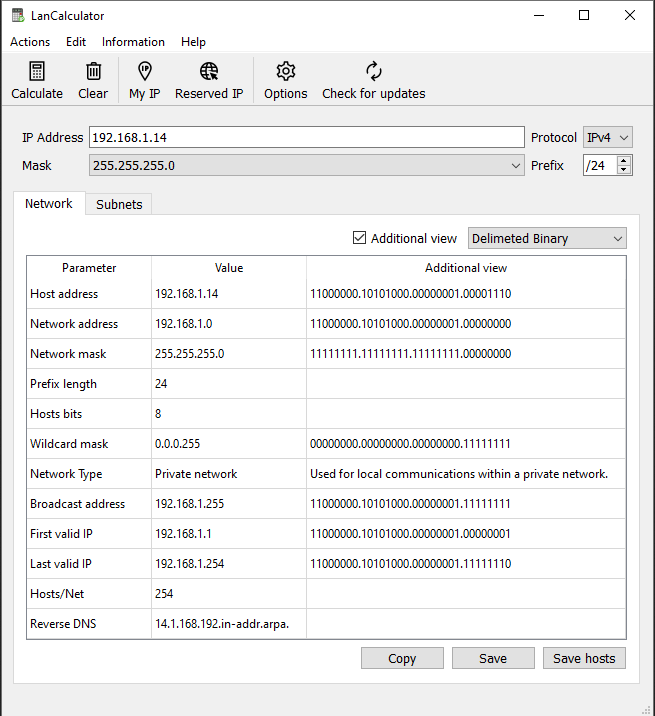655x716 pixels.
Task: Click the Additional view column header
Action: 466,268
